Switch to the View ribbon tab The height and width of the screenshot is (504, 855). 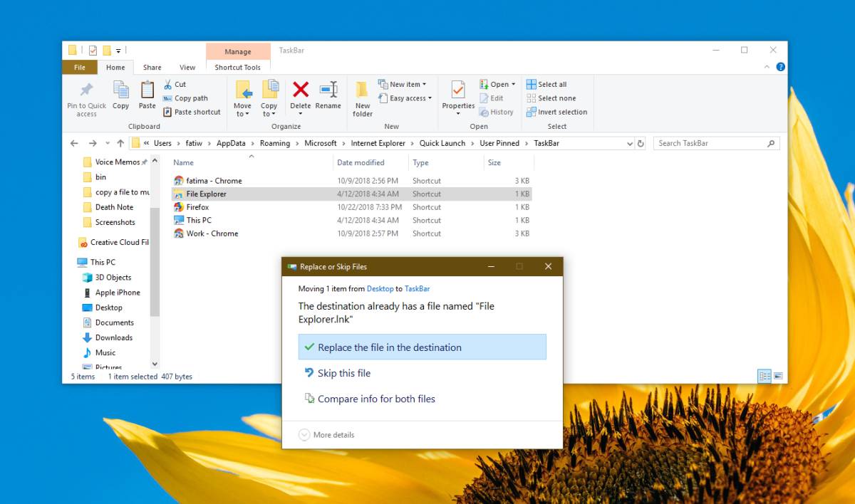click(187, 66)
